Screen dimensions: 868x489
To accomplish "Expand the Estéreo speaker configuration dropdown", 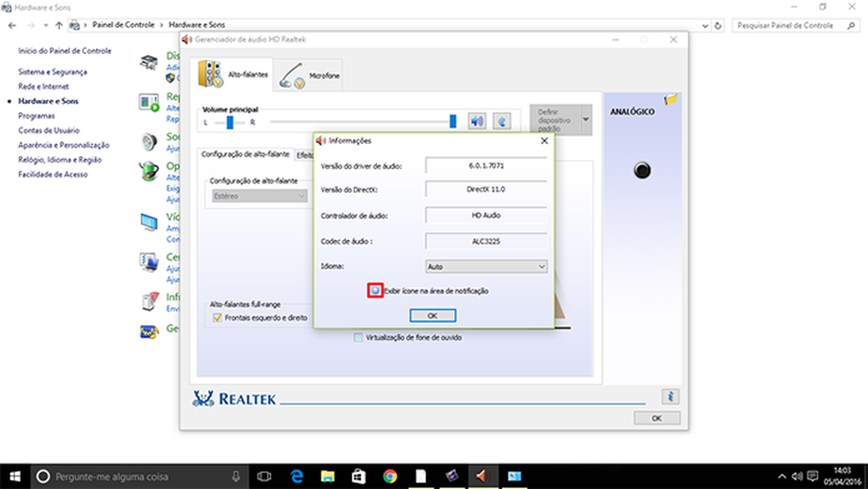I will pos(259,196).
